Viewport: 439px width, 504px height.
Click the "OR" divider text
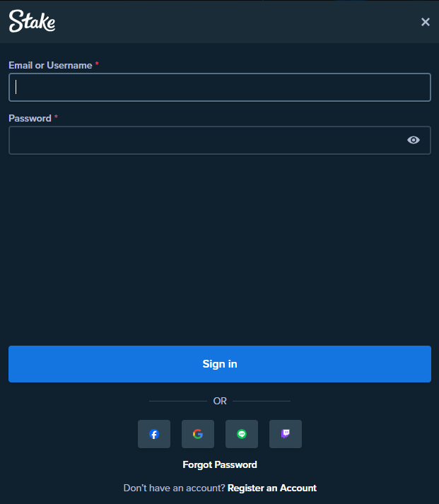220,402
